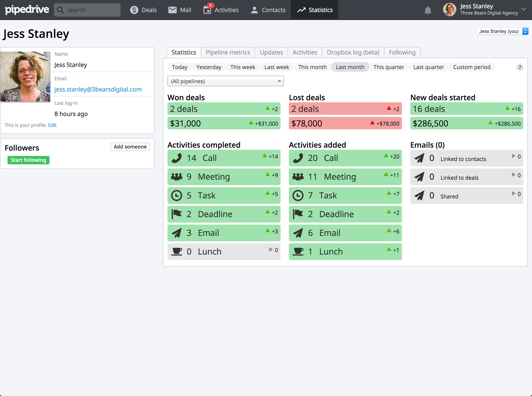Click the help question mark icon
The height and width of the screenshot is (396, 532).
point(520,67)
